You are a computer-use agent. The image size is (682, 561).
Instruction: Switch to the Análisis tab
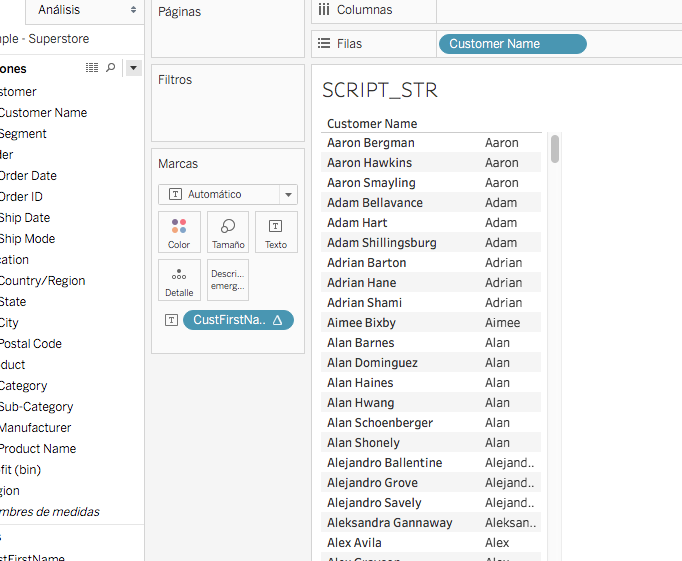60,10
